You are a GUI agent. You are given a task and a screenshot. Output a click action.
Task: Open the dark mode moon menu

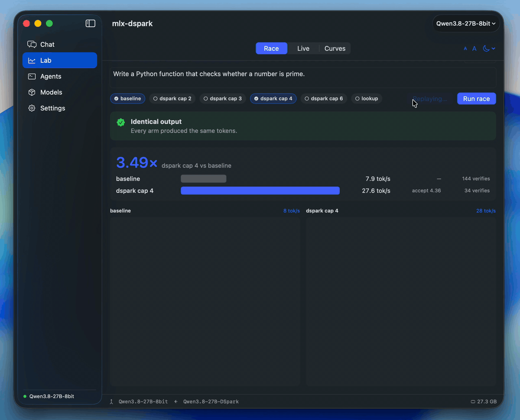[489, 48]
